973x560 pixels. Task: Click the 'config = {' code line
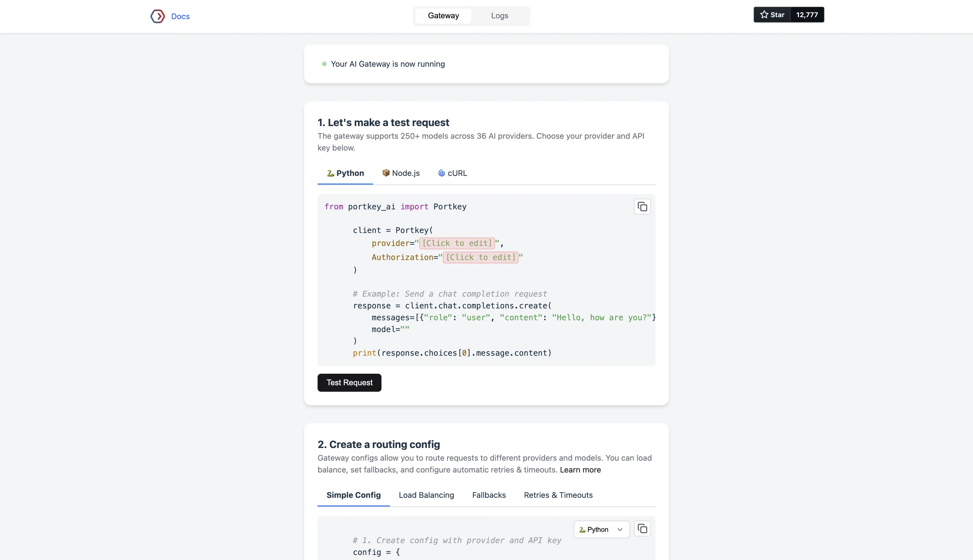tap(376, 552)
